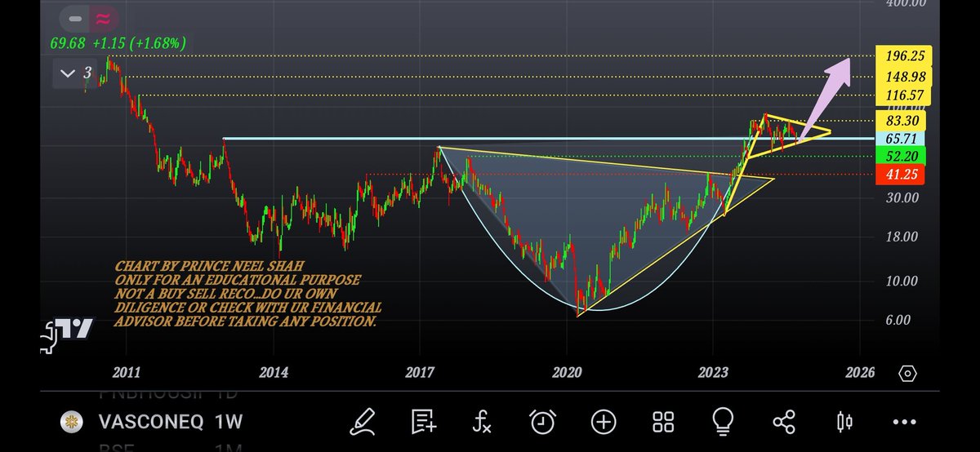980x452 pixels.
Task: Click the green 52.20 price label
Action: pyautogui.click(x=901, y=156)
